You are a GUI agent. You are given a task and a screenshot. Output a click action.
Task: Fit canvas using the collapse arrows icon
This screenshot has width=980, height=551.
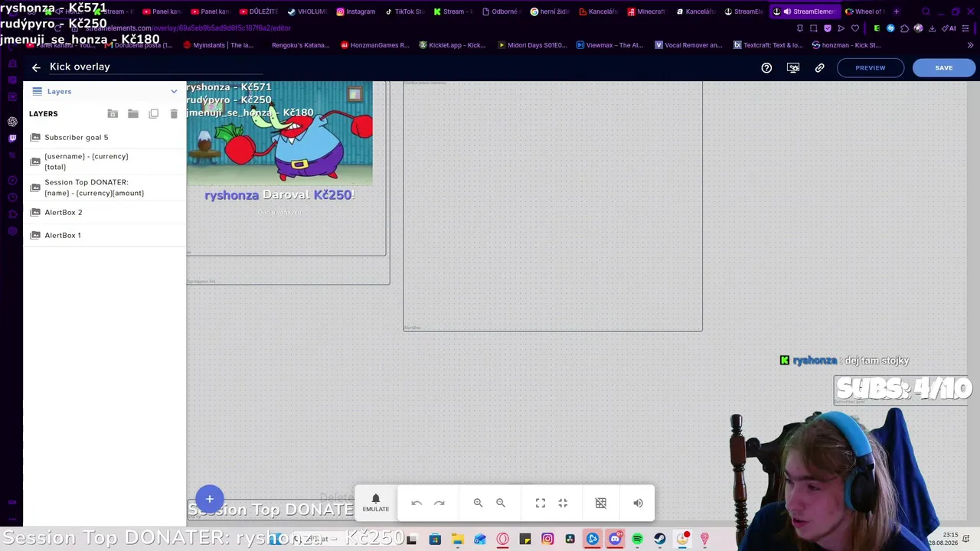(x=563, y=503)
